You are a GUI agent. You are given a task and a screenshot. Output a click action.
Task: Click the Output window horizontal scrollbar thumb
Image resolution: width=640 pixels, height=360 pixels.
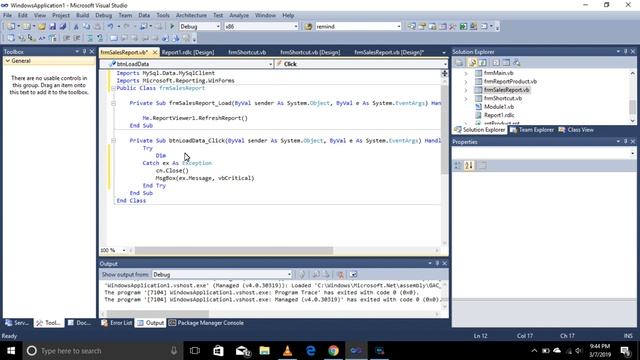coord(158,314)
